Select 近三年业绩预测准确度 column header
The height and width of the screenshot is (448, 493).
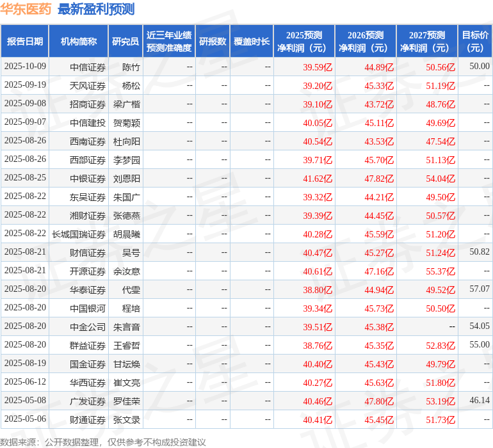click(x=169, y=42)
